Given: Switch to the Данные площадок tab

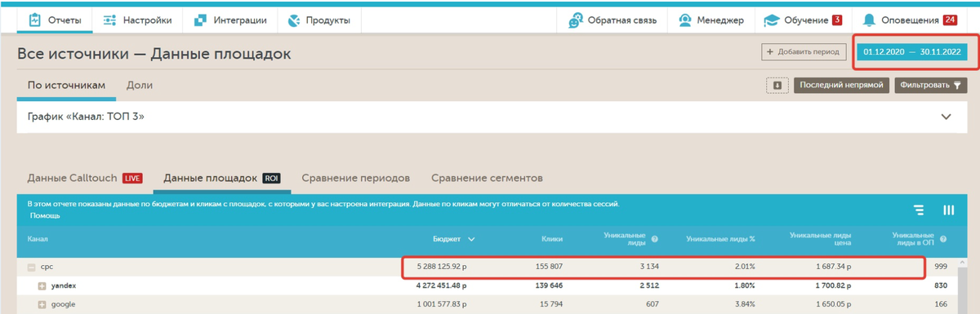Looking at the screenshot, I should [223, 178].
